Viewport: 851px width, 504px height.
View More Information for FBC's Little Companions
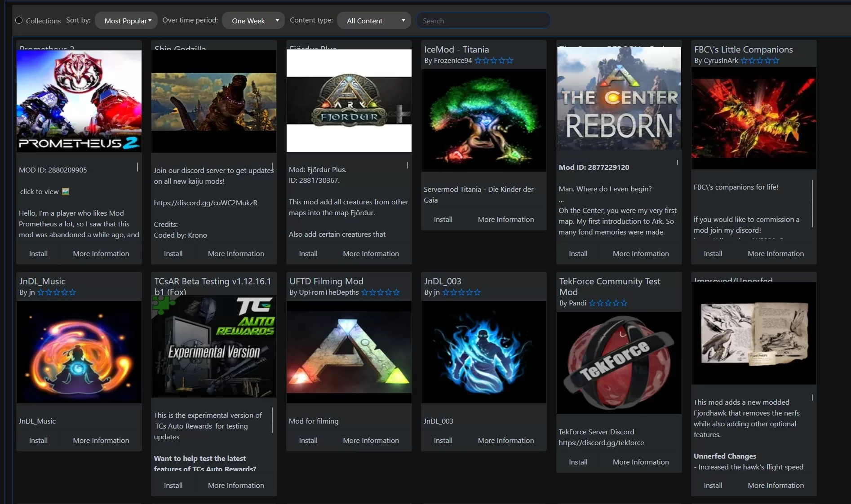click(x=776, y=253)
